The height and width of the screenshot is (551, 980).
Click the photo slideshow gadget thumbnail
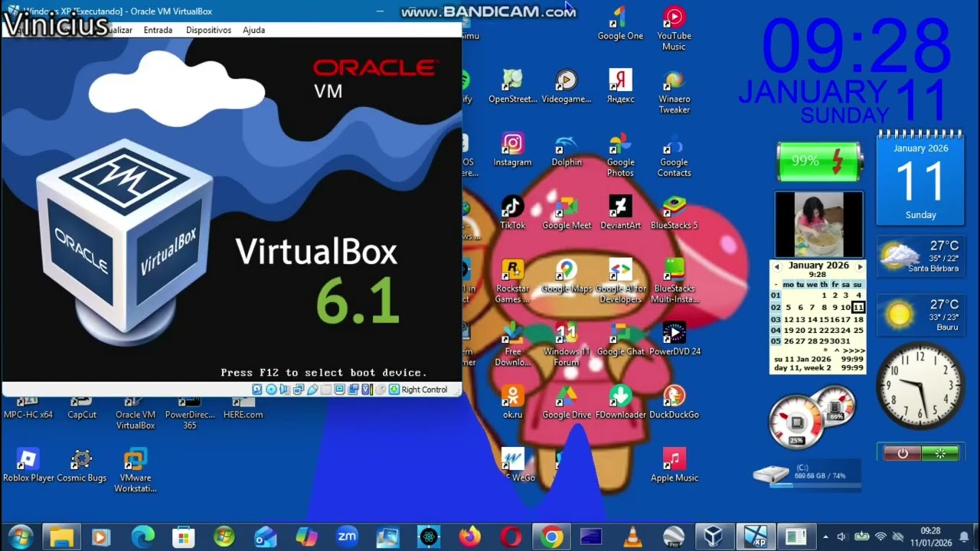click(x=818, y=224)
